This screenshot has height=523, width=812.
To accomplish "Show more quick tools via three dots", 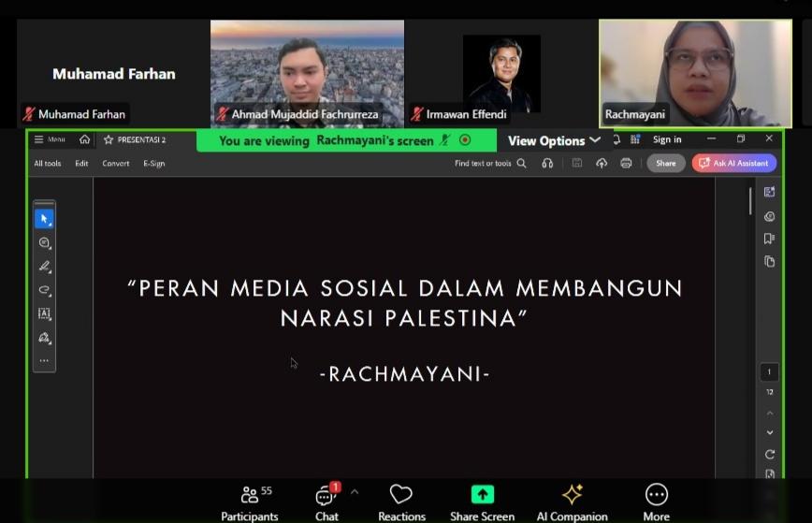I will [x=44, y=361].
